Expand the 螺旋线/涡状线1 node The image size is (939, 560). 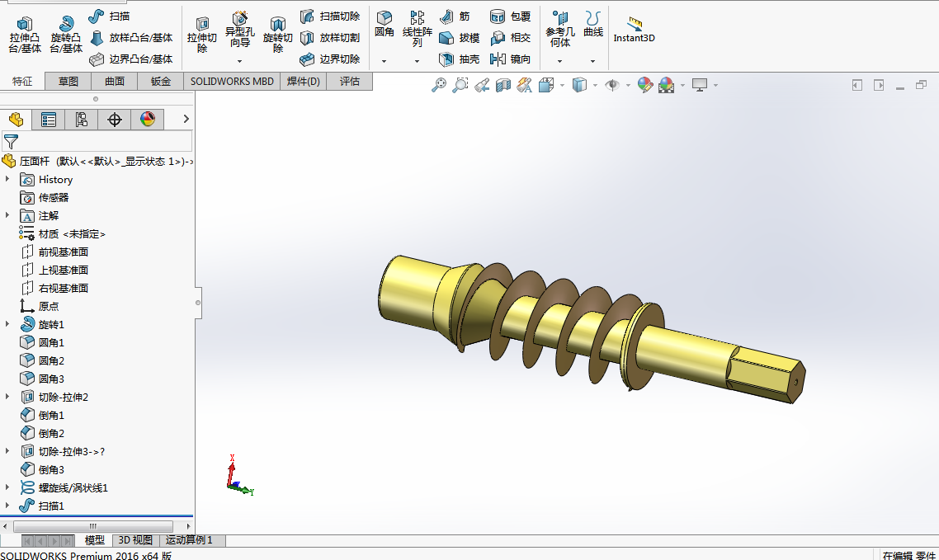[x=7, y=487]
